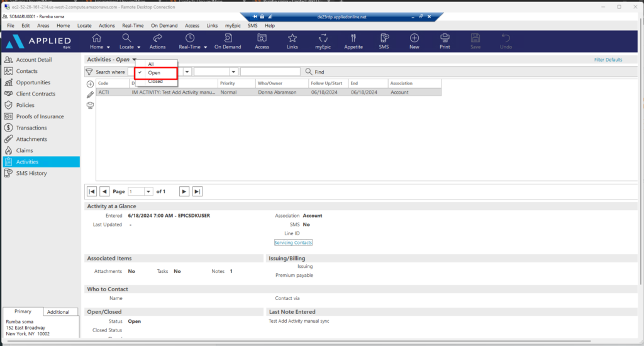644x346 pixels.
Task: Expand the Activities - Open dropdown arrow
Action: point(134,60)
